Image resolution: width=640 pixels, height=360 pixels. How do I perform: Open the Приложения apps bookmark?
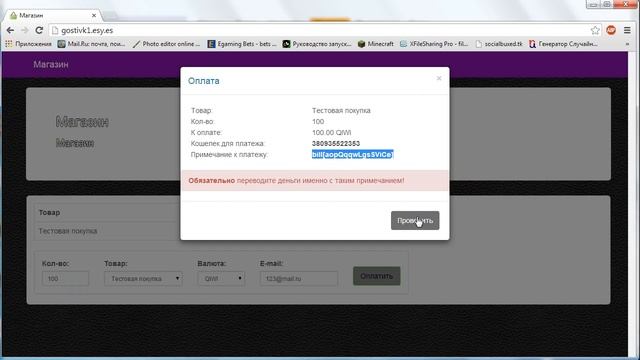[28, 44]
